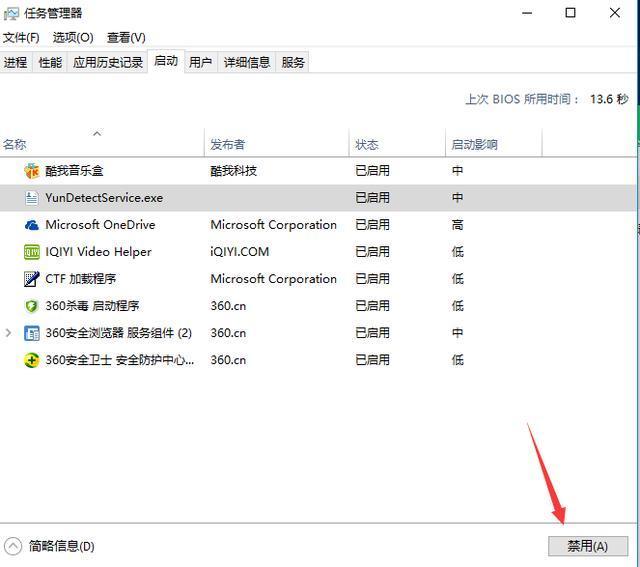Click 中 impact in 360安全浏览器 row
Viewport: 640px width, 567px height.
click(x=458, y=333)
